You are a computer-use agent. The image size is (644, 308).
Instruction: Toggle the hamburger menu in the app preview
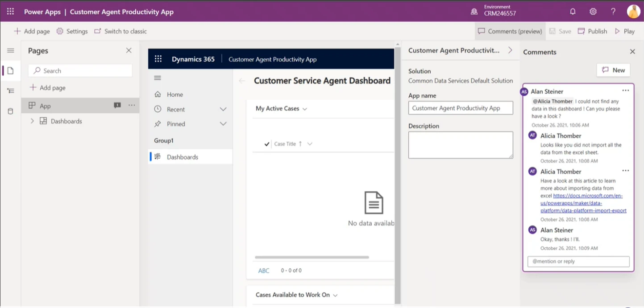pos(157,78)
